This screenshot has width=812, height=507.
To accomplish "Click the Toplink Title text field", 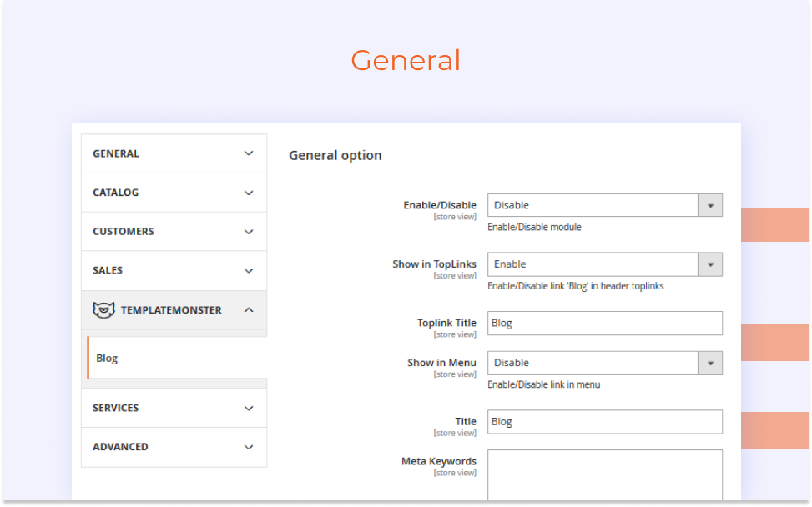I will 605,324.
